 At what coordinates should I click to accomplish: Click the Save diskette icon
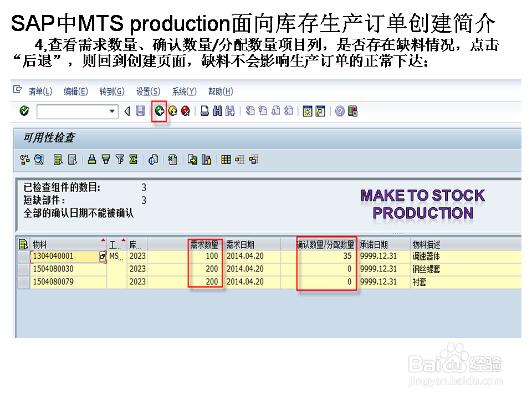(x=140, y=111)
